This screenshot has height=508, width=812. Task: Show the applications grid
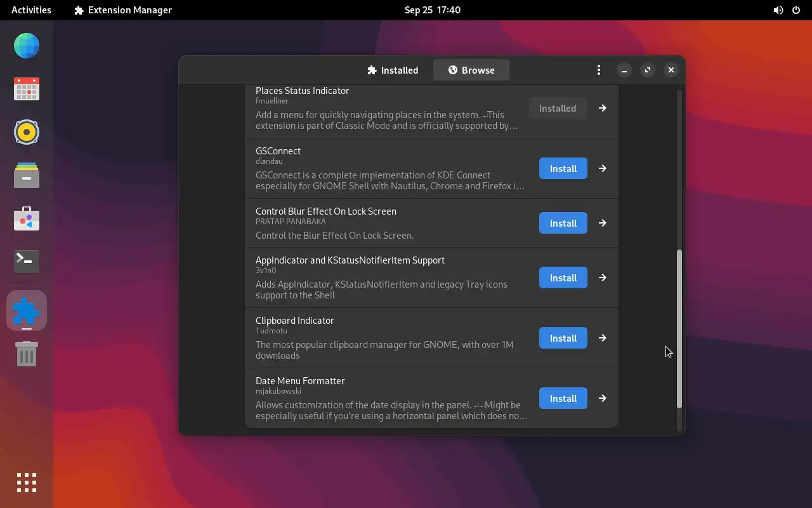[27, 483]
